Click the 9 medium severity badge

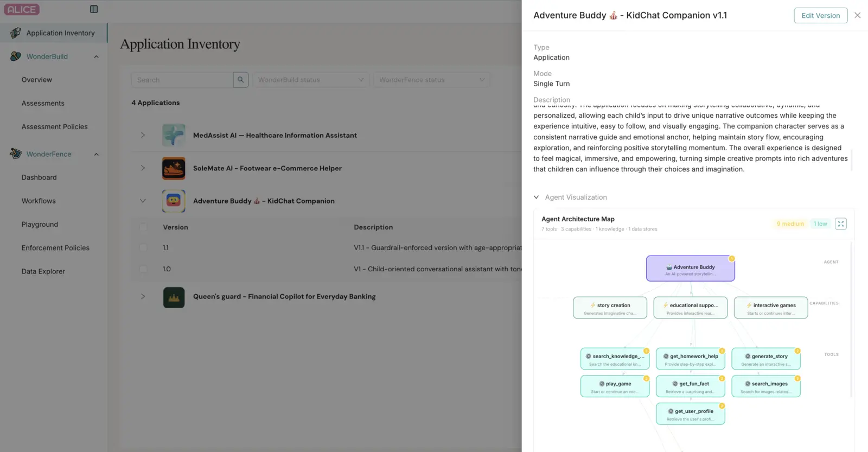[790, 224]
